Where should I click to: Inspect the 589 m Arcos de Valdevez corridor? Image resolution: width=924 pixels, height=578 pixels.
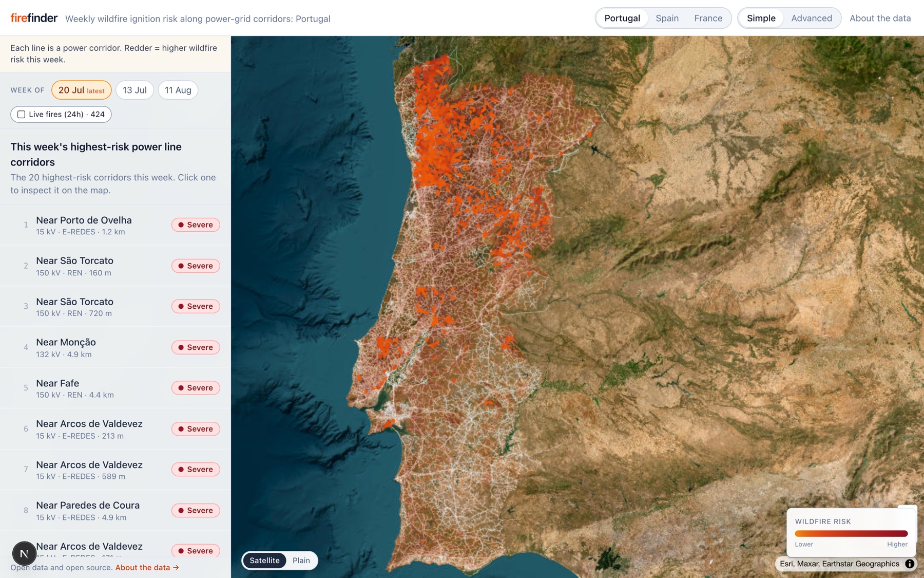(115, 470)
